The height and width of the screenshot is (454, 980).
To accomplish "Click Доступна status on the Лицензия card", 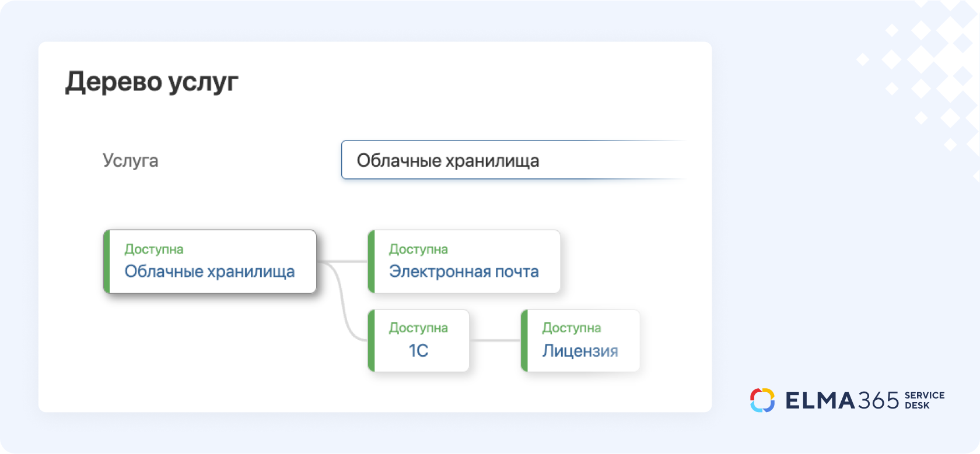I will coord(572,328).
